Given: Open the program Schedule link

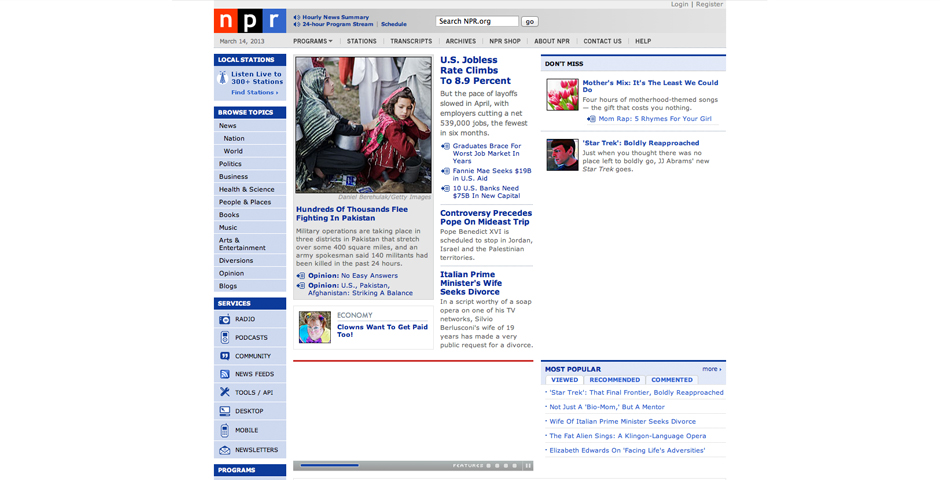Looking at the screenshot, I should [394, 25].
